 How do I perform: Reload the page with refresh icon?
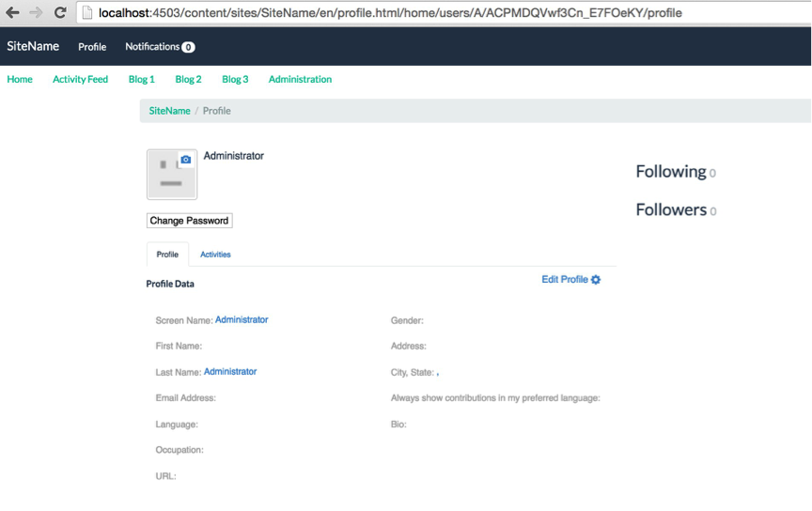coord(60,13)
